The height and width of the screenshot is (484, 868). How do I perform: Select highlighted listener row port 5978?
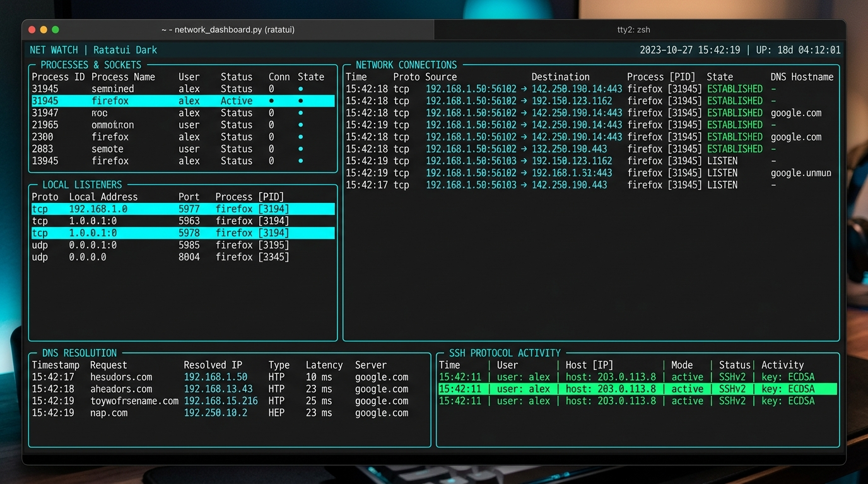tap(183, 233)
